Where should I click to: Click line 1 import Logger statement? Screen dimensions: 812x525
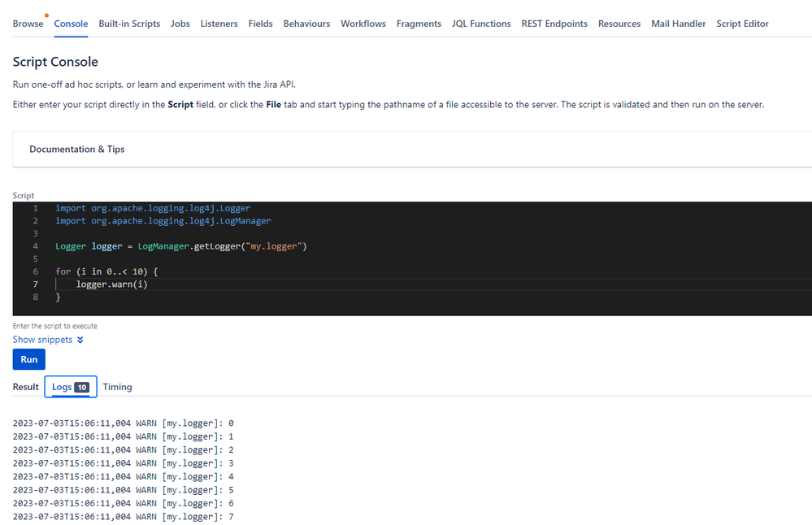153,208
